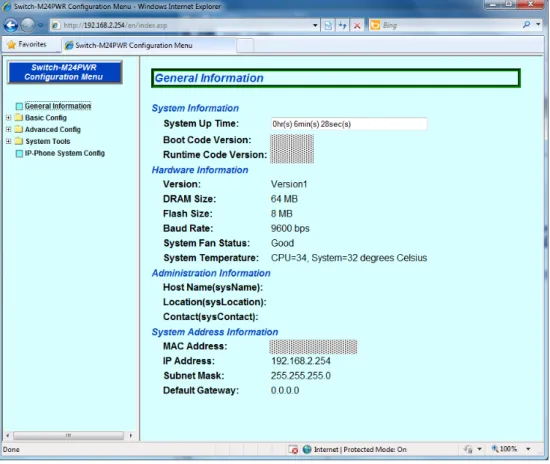Click the browser Forward arrow button
Screen dimensions: 550x464
pos(28,25)
